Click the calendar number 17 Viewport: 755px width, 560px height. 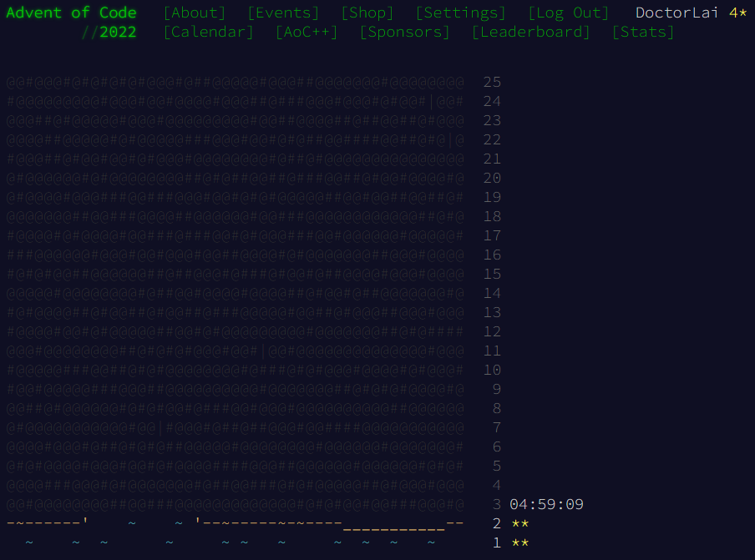pyautogui.click(x=492, y=235)
